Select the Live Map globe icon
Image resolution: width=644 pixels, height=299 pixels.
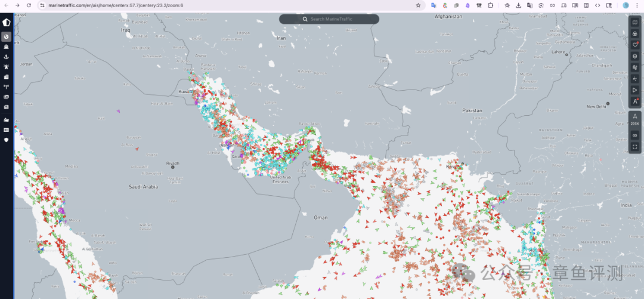click(x=6, y=36)
